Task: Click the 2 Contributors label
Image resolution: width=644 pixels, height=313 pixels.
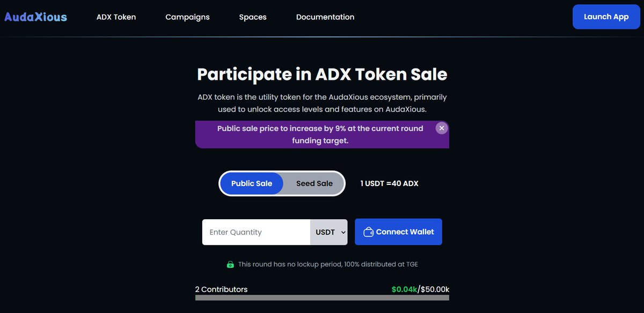Action: click(x=221, y=289)
